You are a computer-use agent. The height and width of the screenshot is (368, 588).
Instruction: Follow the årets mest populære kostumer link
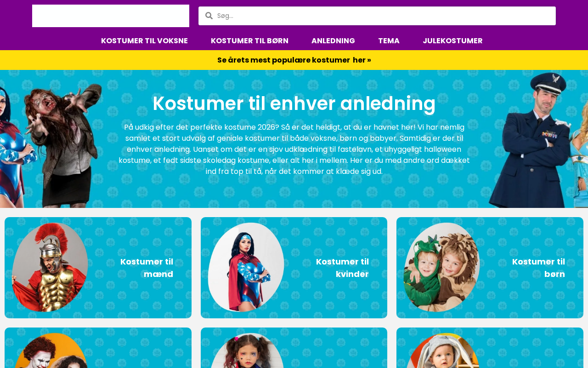pyautogui.click(x=294, y=60)
